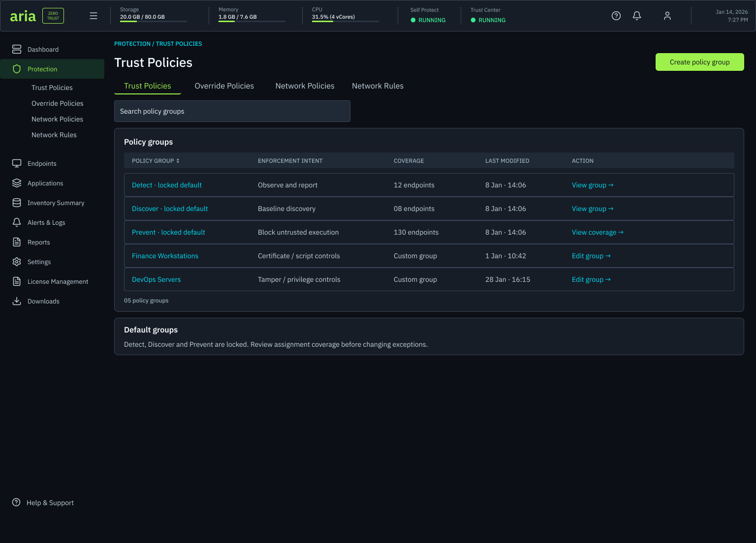The width and height of the screenshot is (756, 543).
Task: Open Prevent · locked default group
Action: click(168, 232)
